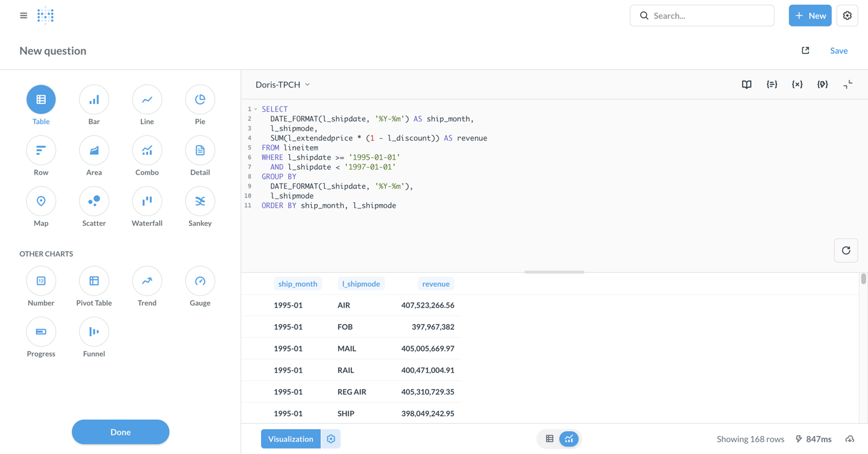Open the data reference book icon
This screenshot has width=868, height=454.
(x=746, y=85)
